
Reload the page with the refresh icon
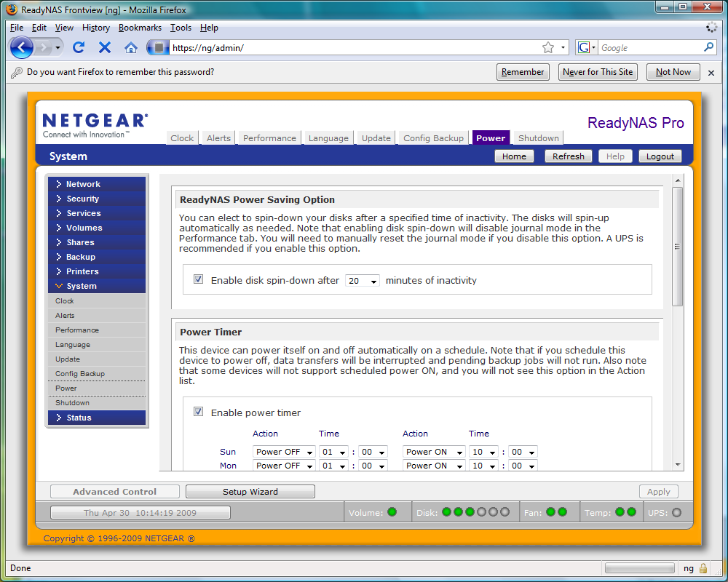(x=79, y=47)
